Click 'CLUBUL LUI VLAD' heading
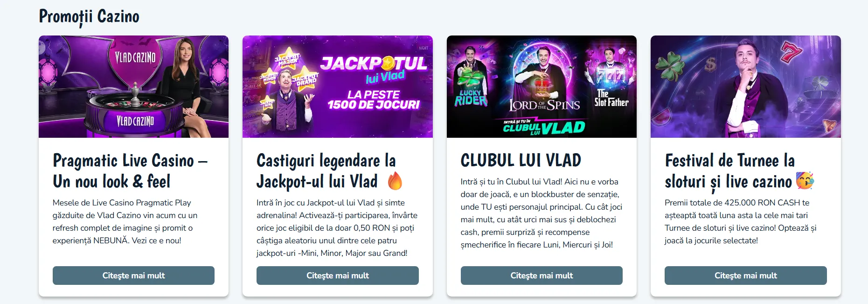This screenshot has height=304, width=868. 521,160
